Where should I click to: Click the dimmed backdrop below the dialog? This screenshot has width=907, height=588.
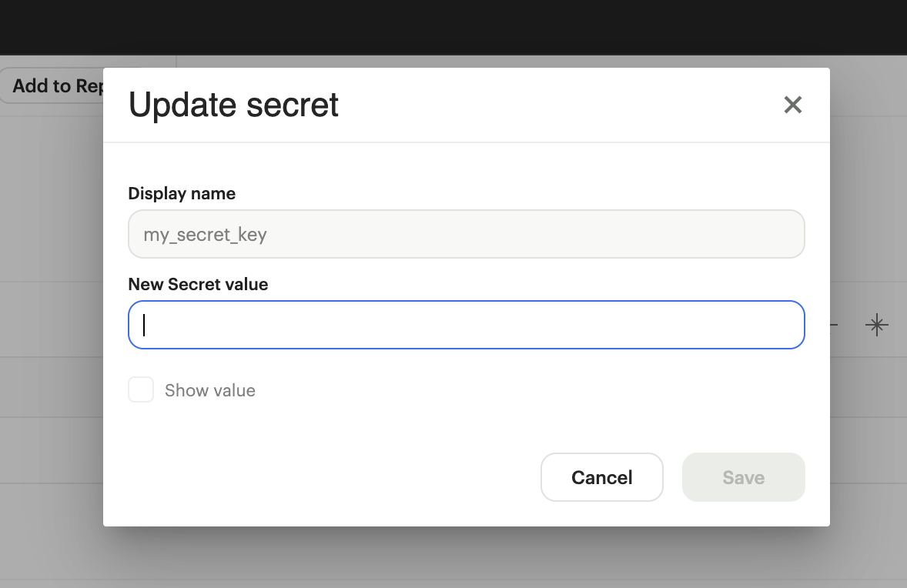pos(453,558)
